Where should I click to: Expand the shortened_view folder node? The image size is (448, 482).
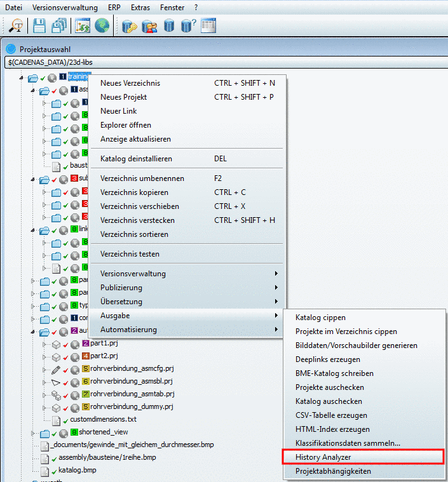(33, 433)
